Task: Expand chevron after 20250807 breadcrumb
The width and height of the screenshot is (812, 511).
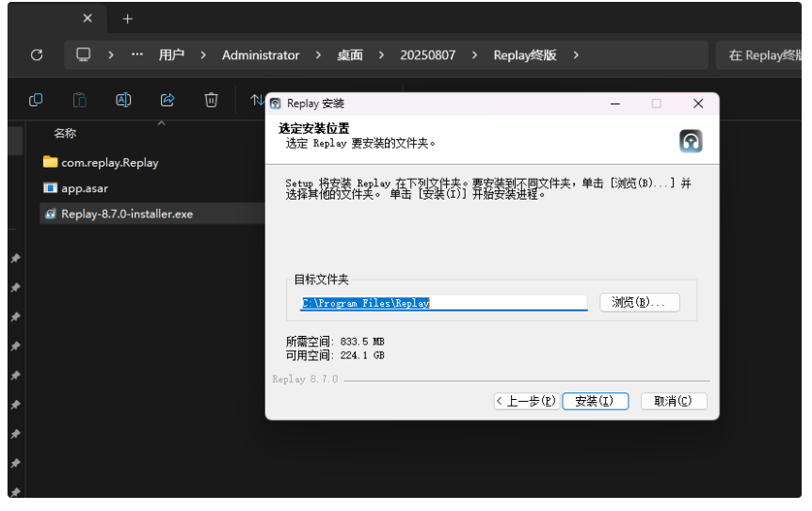Action: tap(474, 55)
